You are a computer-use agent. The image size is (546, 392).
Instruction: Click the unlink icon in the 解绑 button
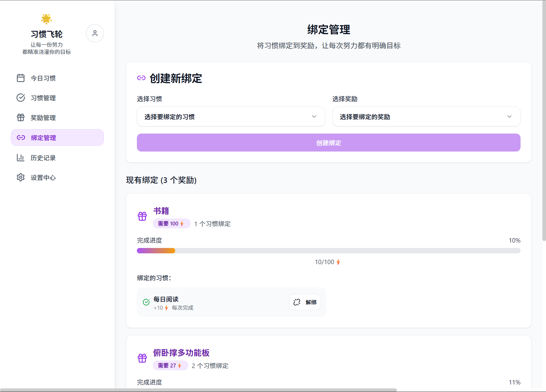point(297,302)
